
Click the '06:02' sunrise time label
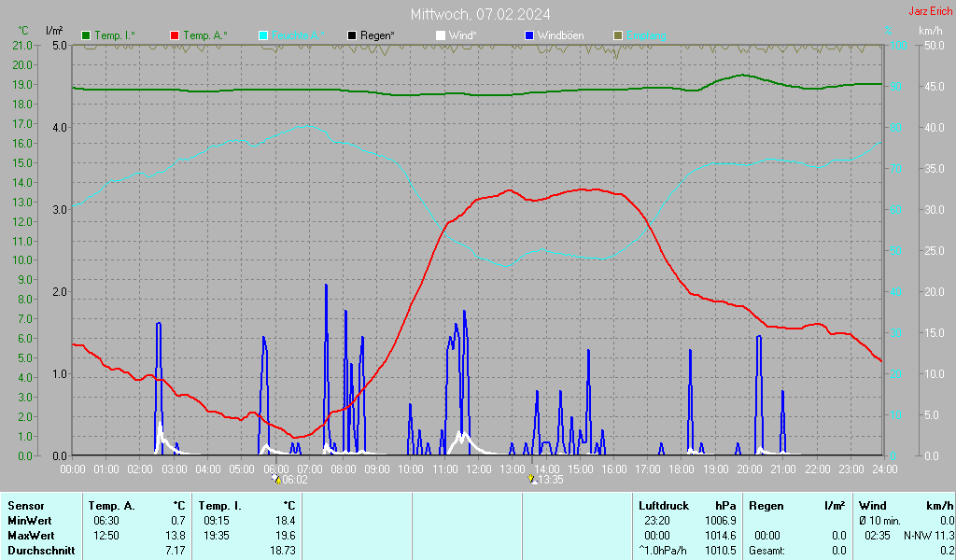click(295, 480)
